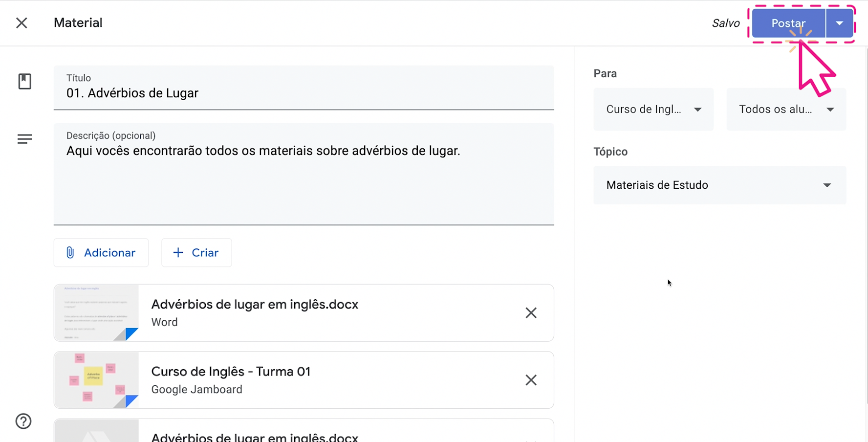868x442 pixels.
Task: Click the Para label
Action: [x=605, y=73]
